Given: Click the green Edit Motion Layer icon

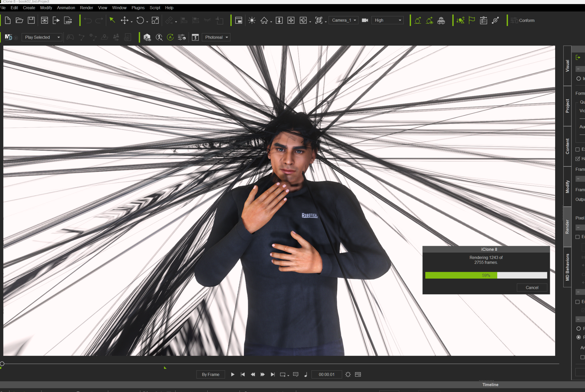Looking at the screenshot, I should tap(418, 20).
